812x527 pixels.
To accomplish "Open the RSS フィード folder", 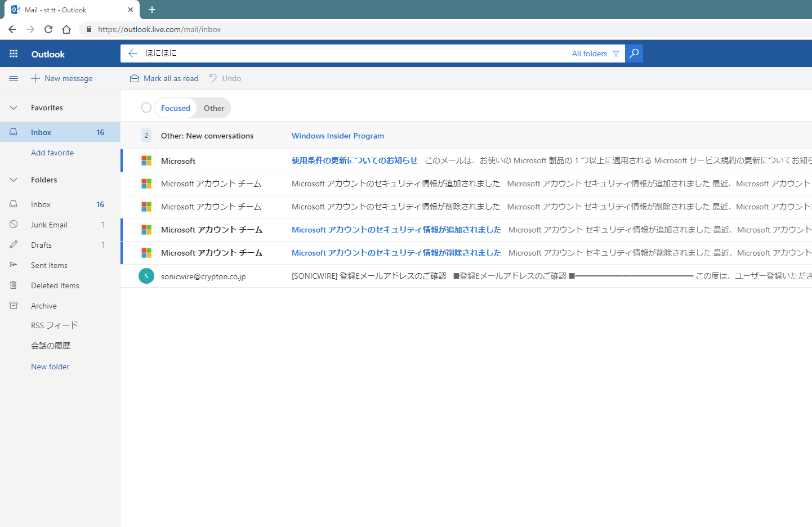I will 60,325.
